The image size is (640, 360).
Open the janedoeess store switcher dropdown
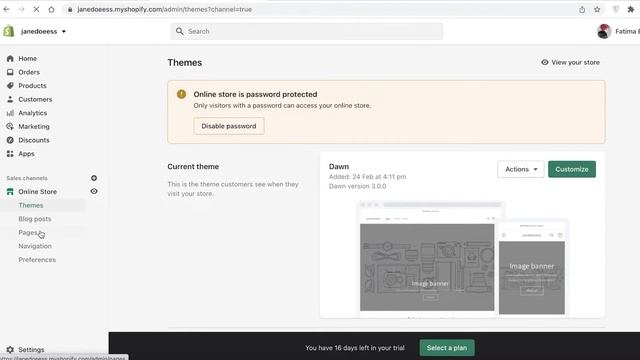[43, 31]
